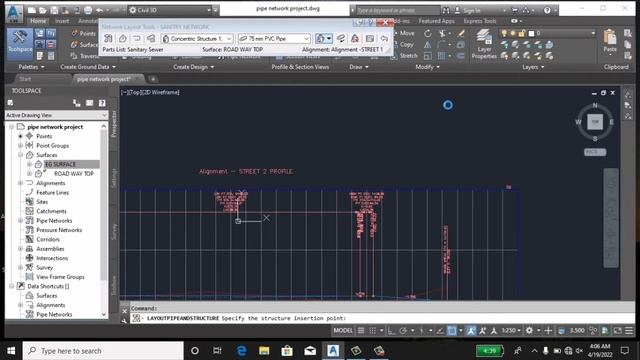This screenshot has height=360, width=640.
Task: Click the workspace switching gear on status bar
Action: point(529,330)
